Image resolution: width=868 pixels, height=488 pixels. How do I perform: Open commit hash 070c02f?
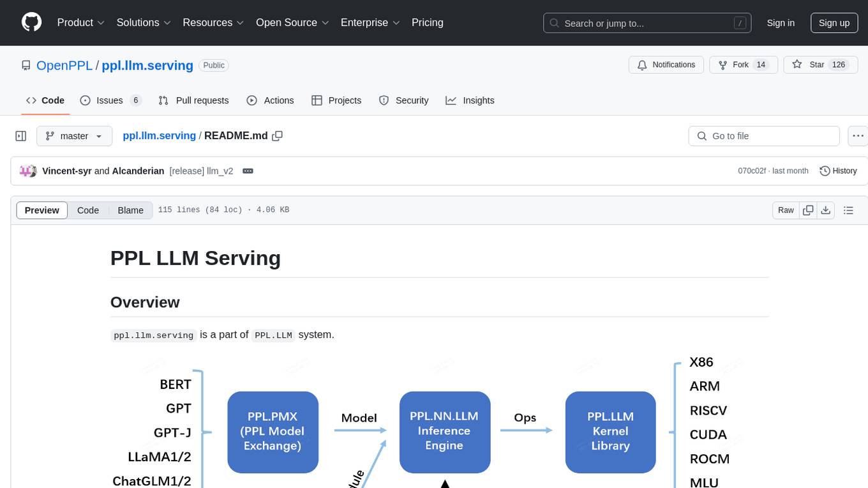pos(752,171)
